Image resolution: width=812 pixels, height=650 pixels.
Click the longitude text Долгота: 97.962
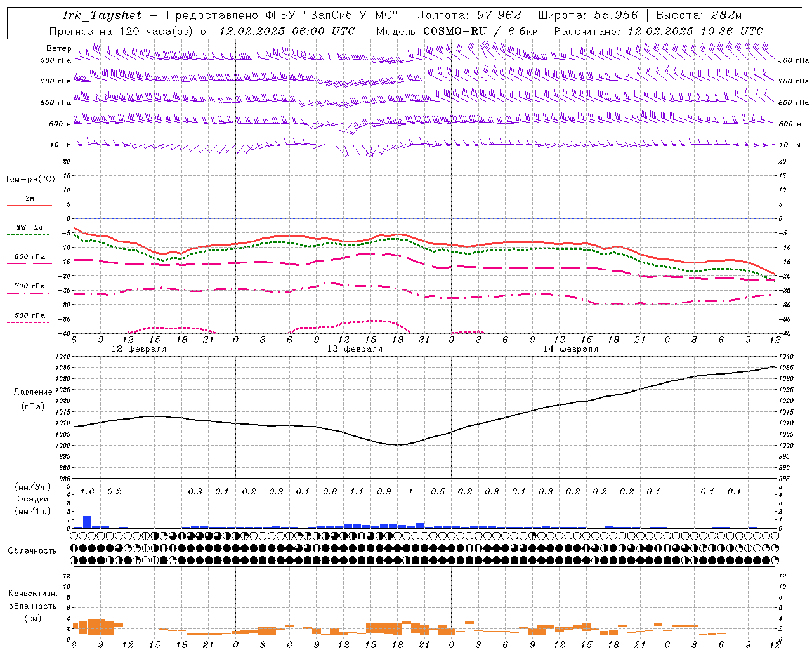[x=469, y=15]
